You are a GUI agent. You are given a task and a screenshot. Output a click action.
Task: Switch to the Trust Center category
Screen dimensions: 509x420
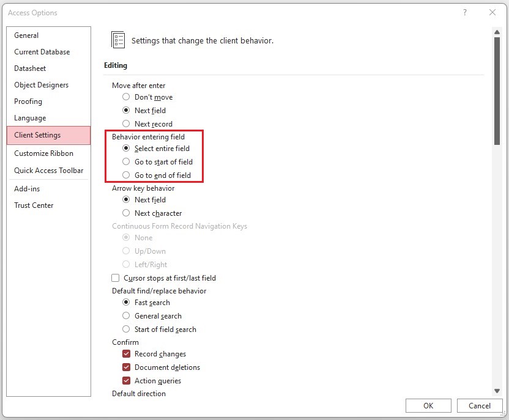pyautogui.click(x=34, y=205)
